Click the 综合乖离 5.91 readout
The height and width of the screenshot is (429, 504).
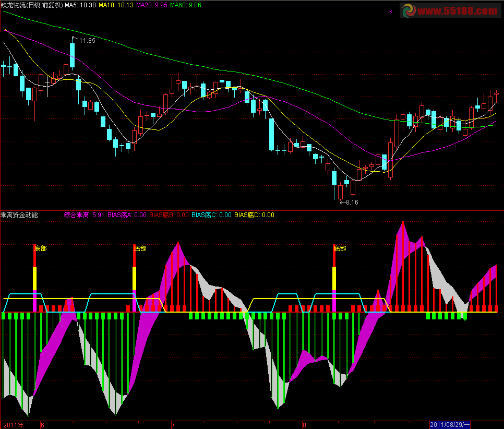coord(84,214)
